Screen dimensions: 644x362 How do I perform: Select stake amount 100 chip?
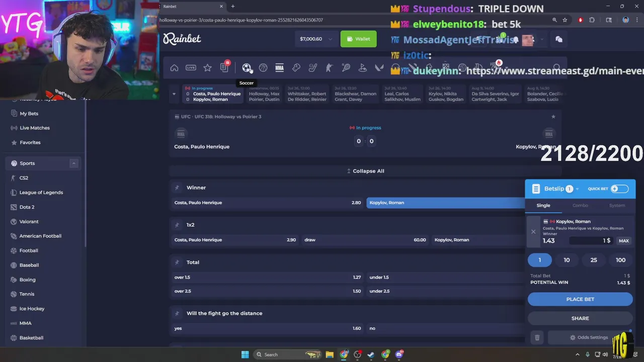pos(620,260)
